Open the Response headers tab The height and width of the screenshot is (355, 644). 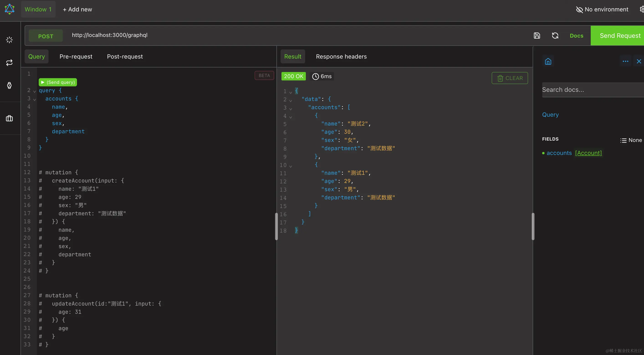coord(341,57)
